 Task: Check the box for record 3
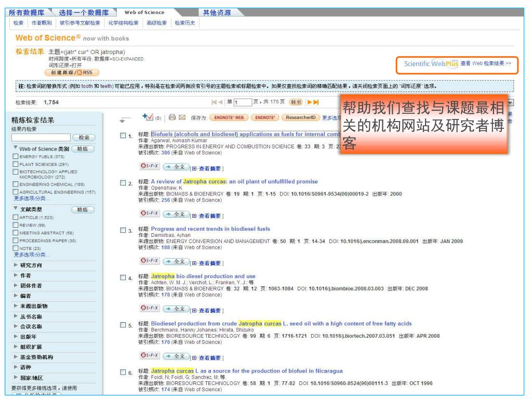tap(123, 230)
